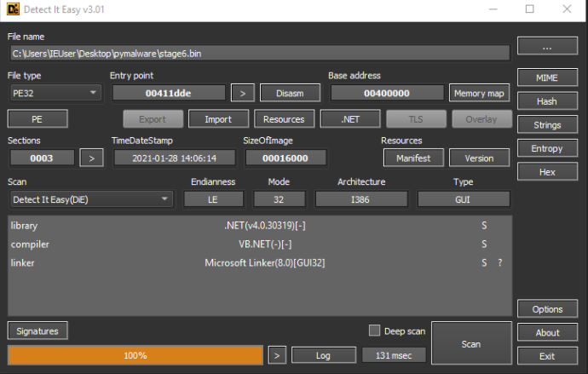View the Memory map
The width and height of the screenshot is (588, 374).
coord(479,93)
